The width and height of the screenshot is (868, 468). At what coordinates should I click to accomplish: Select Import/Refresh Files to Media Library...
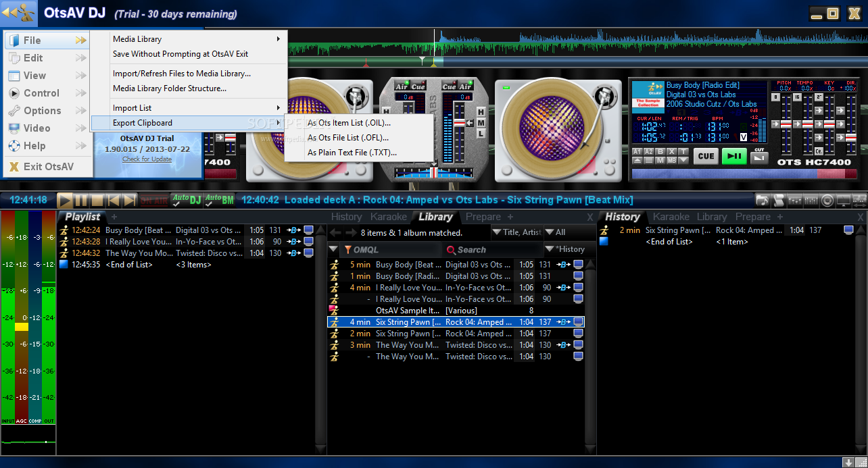(x=182, y=74)
